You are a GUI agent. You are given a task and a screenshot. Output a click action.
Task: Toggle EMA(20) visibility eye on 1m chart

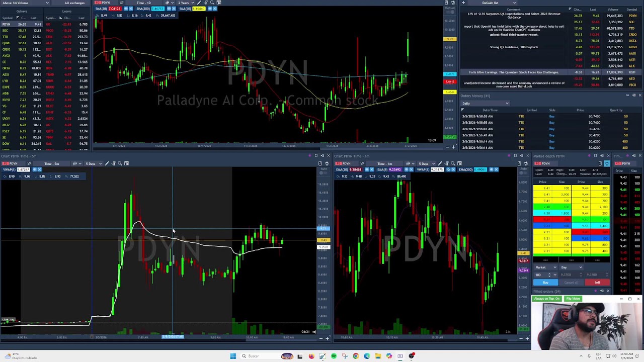pos(367,169)
